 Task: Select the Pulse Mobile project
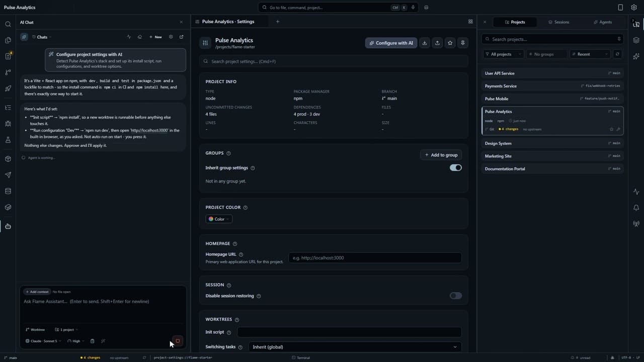pos(552,99)
